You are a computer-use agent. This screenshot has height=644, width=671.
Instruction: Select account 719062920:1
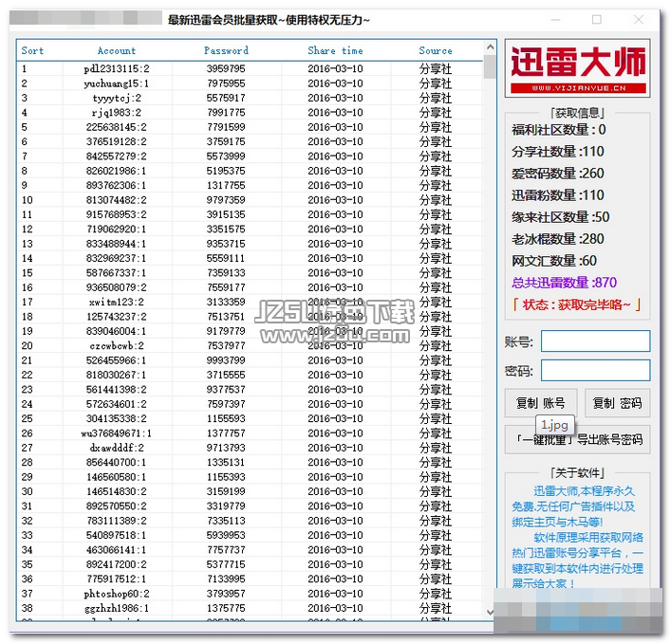click(x=117, y=229)
